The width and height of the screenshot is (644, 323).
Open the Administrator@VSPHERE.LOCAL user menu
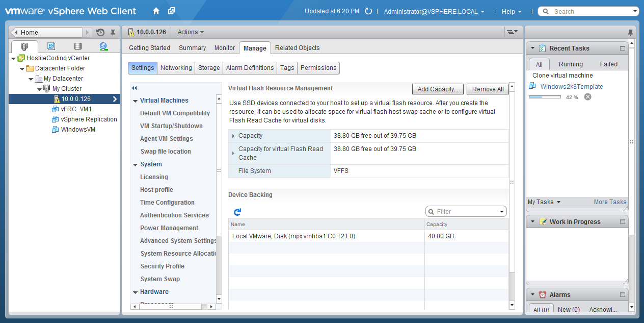click(x=434, y=11)
